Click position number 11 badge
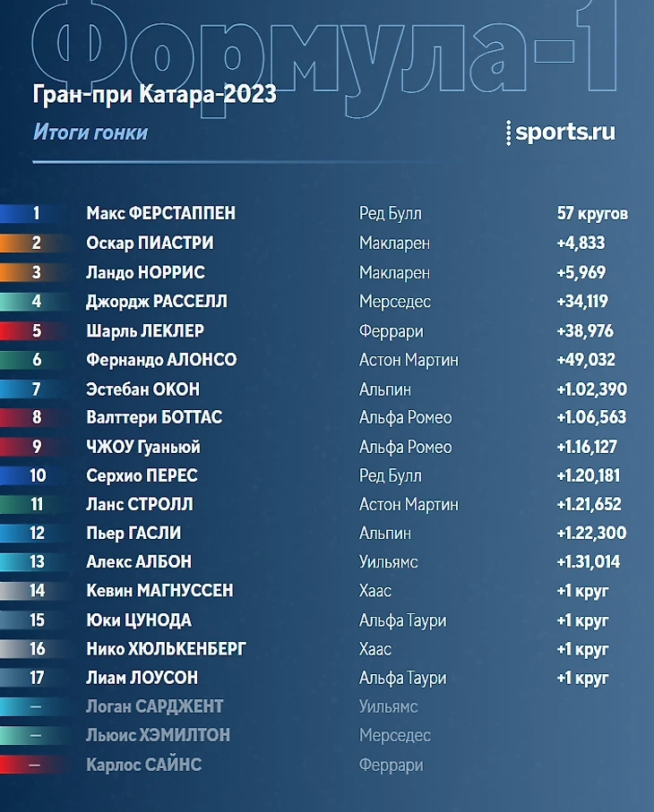 (x=34, y=504)
